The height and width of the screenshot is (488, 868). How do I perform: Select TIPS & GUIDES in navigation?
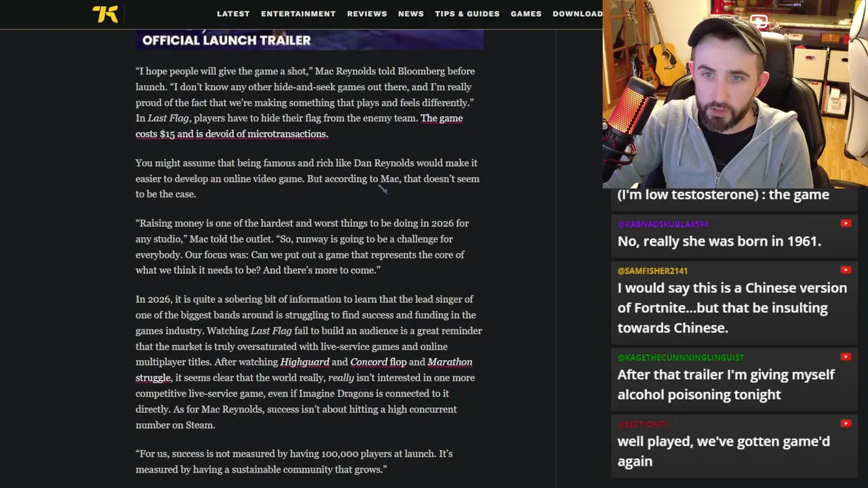click(467, 14)
